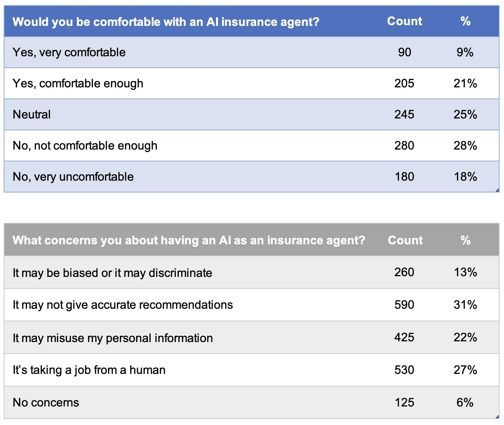Viewport: 504px width, 425px height.
Task: Select the "What concerns you" header cell
Action: tap(189, 240)
